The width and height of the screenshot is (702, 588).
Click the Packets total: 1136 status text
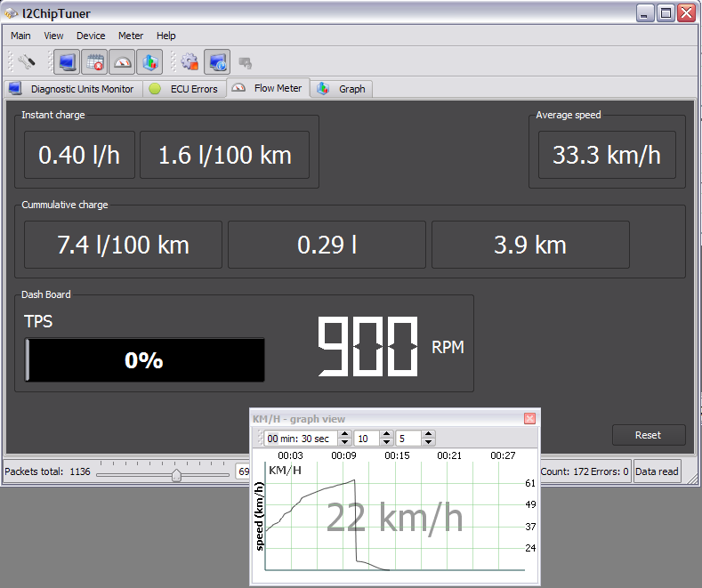click(x=47, y=471)
